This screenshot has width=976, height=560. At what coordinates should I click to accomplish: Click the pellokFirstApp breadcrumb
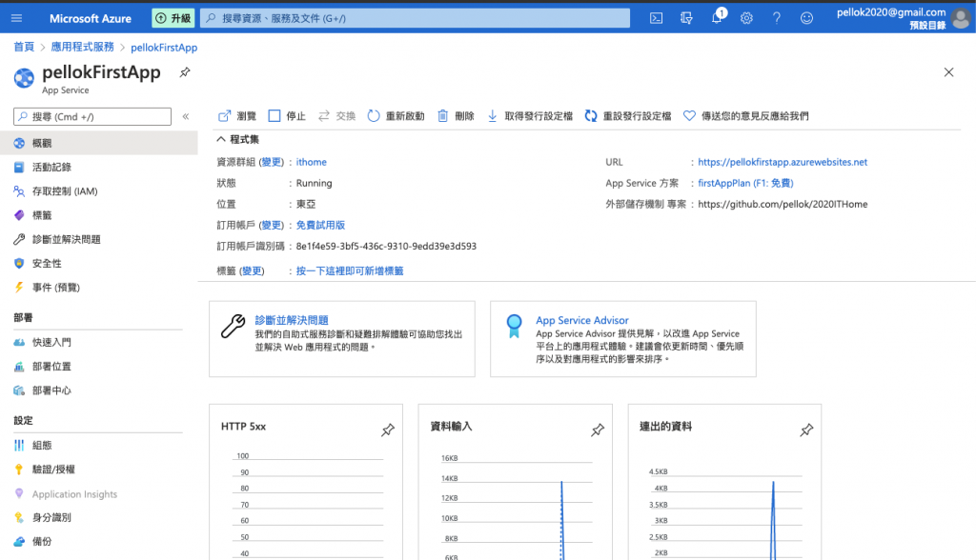click(x=164, y=48)
